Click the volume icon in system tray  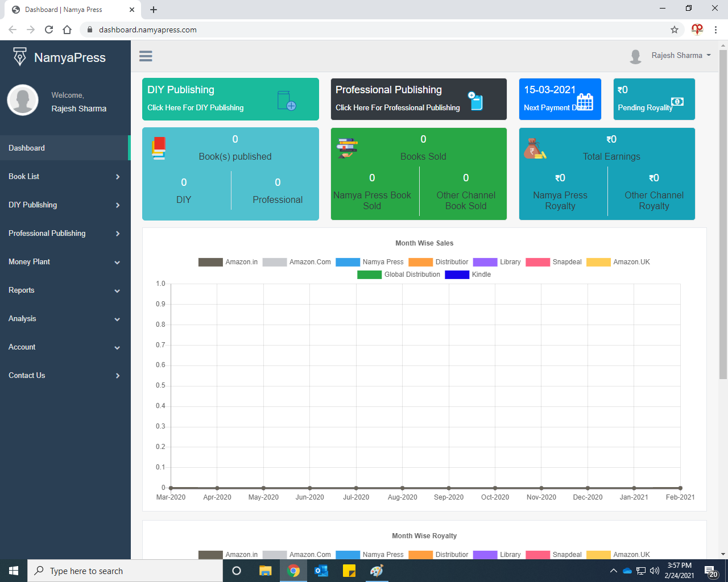655,571
